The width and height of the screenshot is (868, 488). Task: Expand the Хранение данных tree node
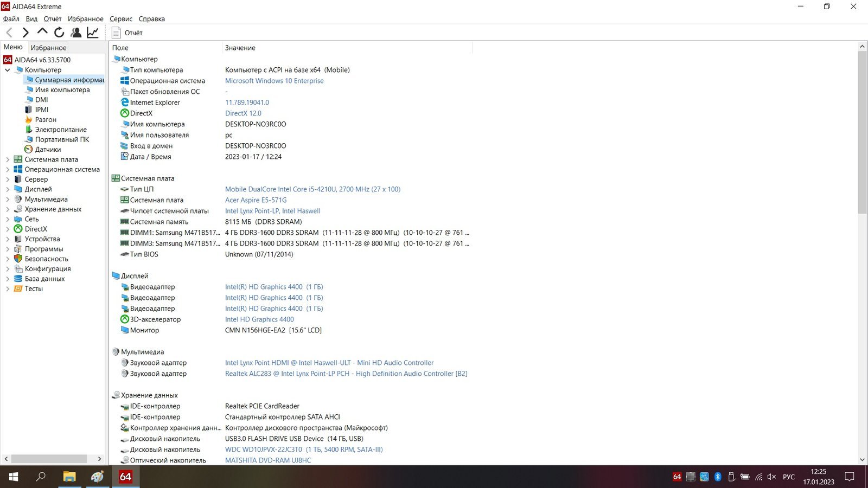pyautogui.click(x=8, y=209)
